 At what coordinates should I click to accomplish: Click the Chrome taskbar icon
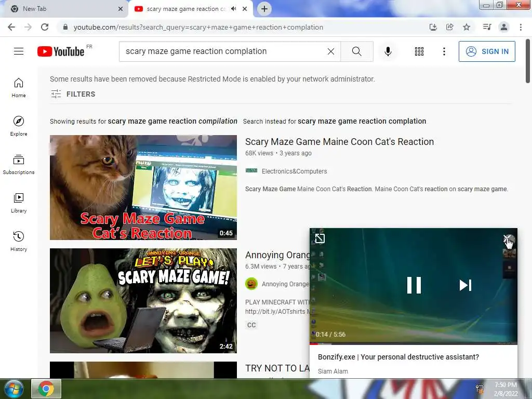click(x=46, y=389)
